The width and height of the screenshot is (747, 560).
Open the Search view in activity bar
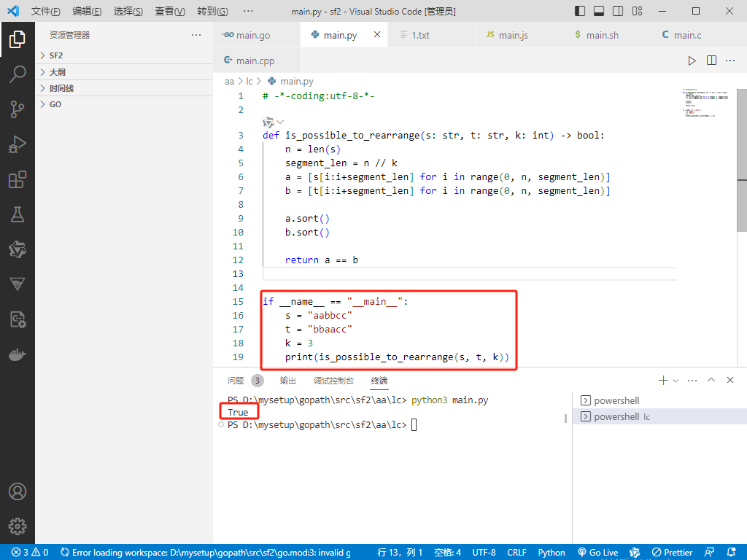tap(18, 74)
